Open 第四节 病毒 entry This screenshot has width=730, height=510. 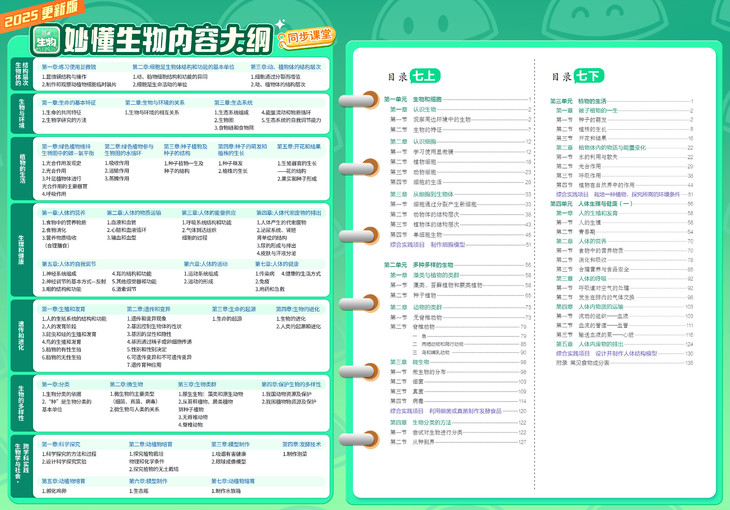458,401
